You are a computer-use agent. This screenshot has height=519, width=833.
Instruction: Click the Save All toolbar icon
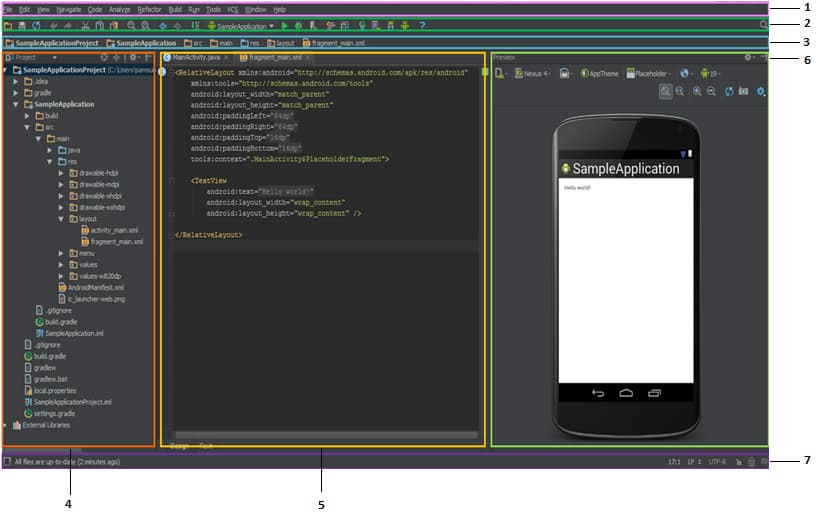coord(22,25)
